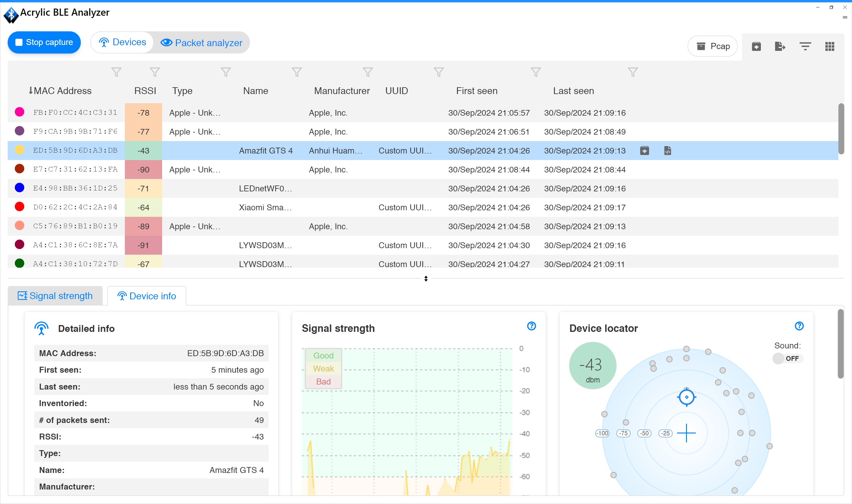Open the filter lines icon in toolbar
This screenshot has width=852, height=504.
click(805, 46)
